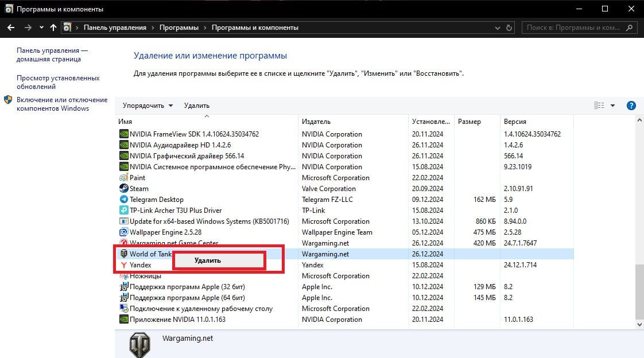The image size is (644, 358).
Task: Click Удалить button in toolbar
Action: click(197, 106)
